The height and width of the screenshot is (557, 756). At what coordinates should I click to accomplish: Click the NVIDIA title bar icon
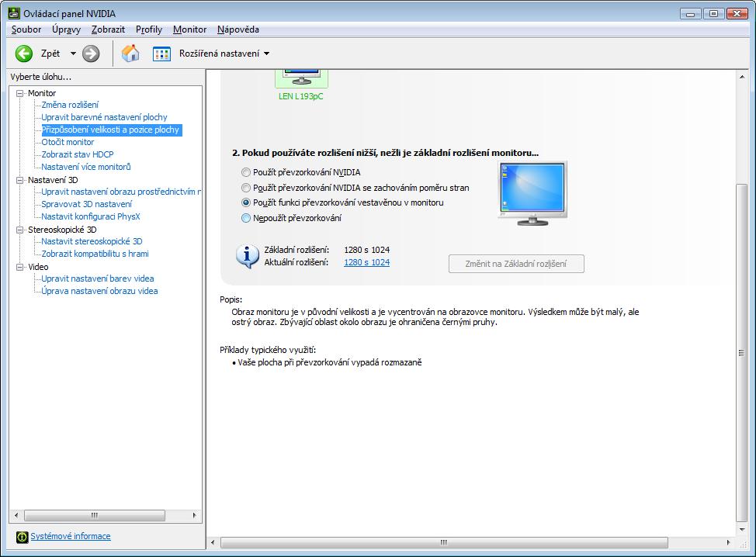pyautogui.click(x=14, y=13)
